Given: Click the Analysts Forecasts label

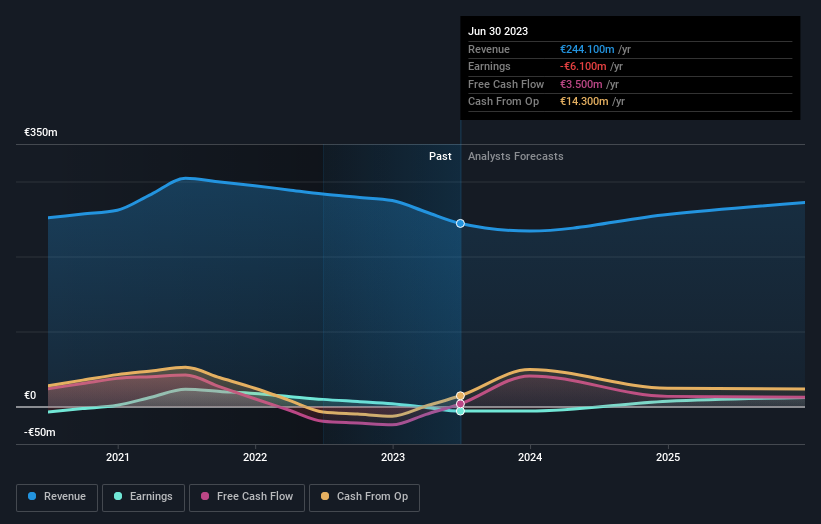Looking at the screenshot, I should pyautogui.click(x=516, y=157).
